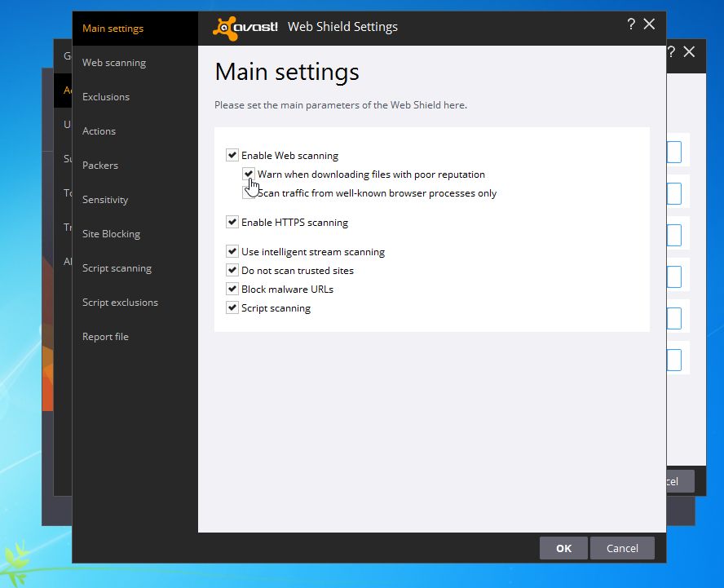The image size is (724, 588).
Task: Toggle Enable Web scanning checkbox
Action: 232,155
